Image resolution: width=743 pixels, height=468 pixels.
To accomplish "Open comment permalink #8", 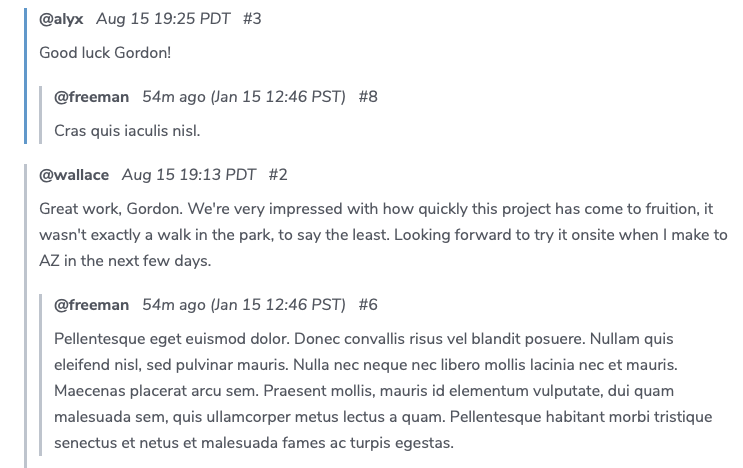I will point(368,97).
